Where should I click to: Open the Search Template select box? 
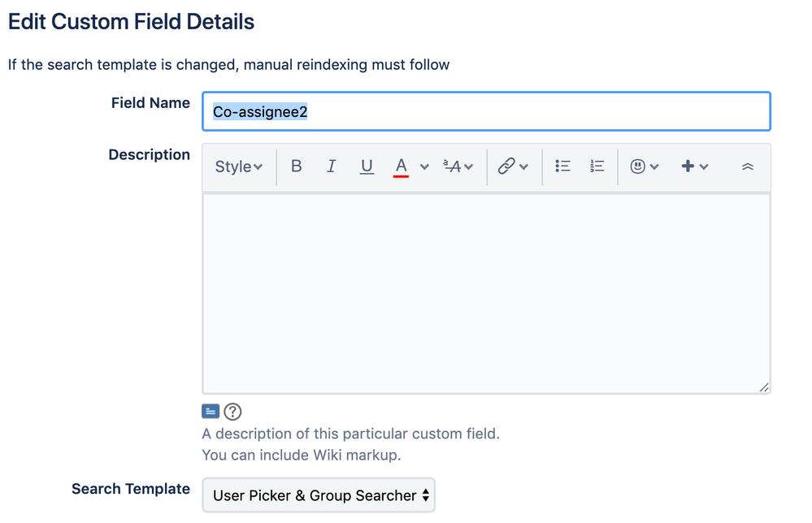[x=319, y=495]
